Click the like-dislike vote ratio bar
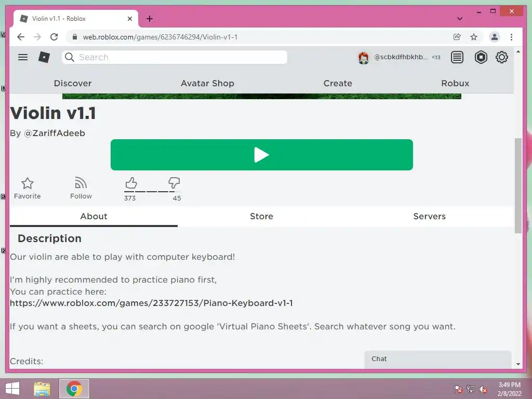This screenshot has width=532, height=399. click(x=152, y=192)
